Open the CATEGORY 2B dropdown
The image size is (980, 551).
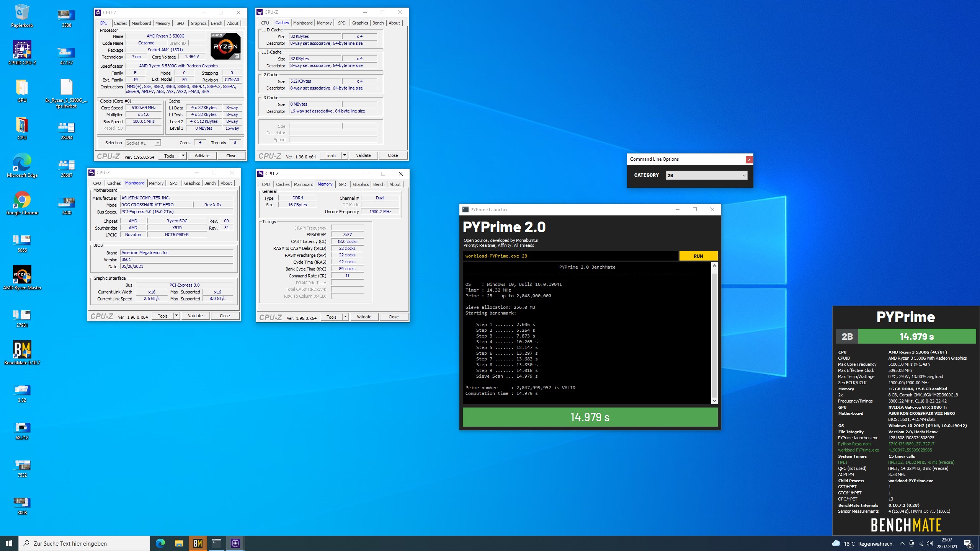(707, 175)
